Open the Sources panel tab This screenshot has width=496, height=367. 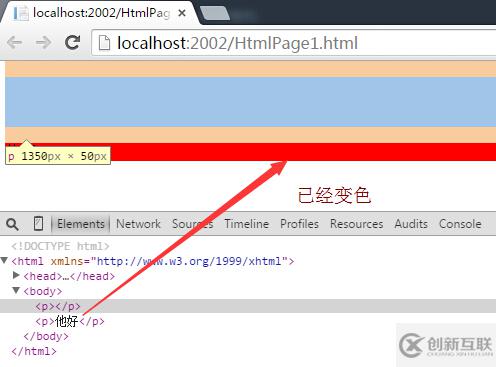192,224
